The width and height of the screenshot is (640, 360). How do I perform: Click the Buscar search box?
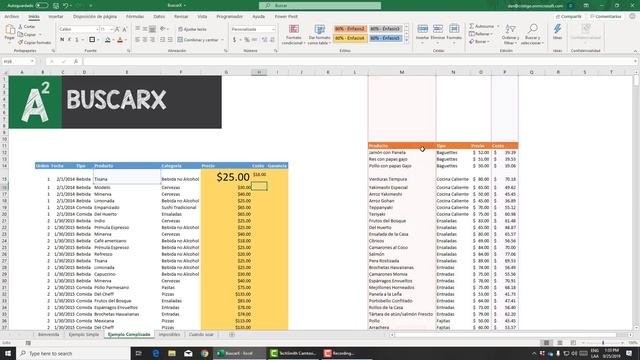[x=320, y=6]
